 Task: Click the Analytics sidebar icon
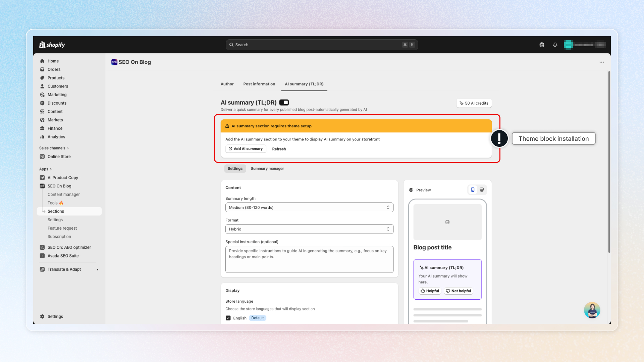42,137
